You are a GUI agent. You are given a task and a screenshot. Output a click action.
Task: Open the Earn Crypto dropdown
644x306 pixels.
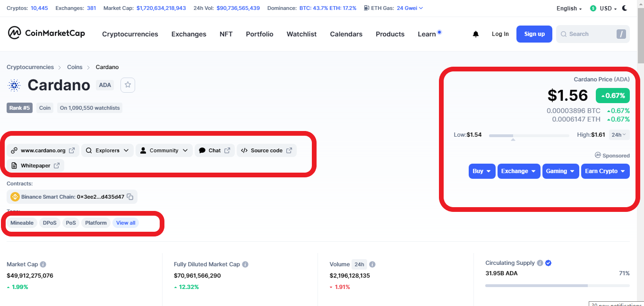pos(605,171)
